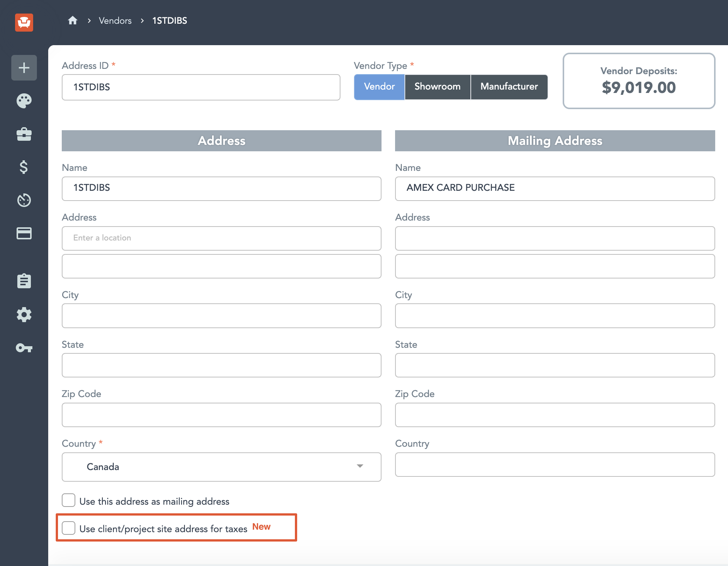Select the Manufacturer vendor type
Screen dimensions: 728x566
coord(509,87)
